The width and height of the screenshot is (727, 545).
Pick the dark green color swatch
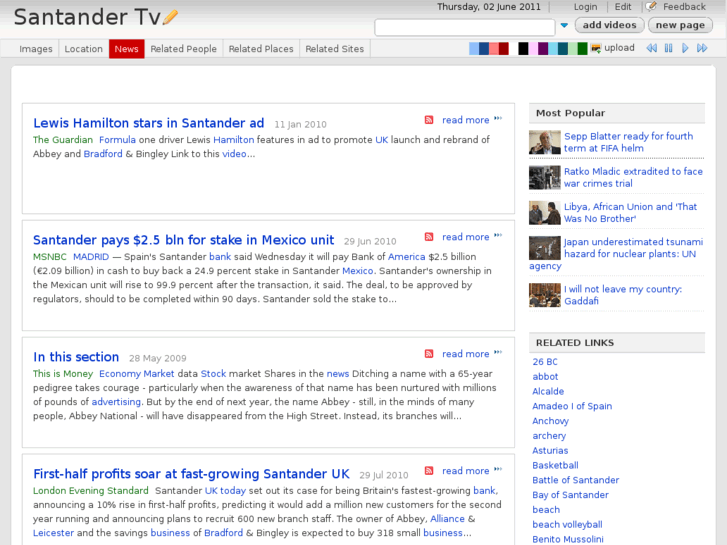583,48
